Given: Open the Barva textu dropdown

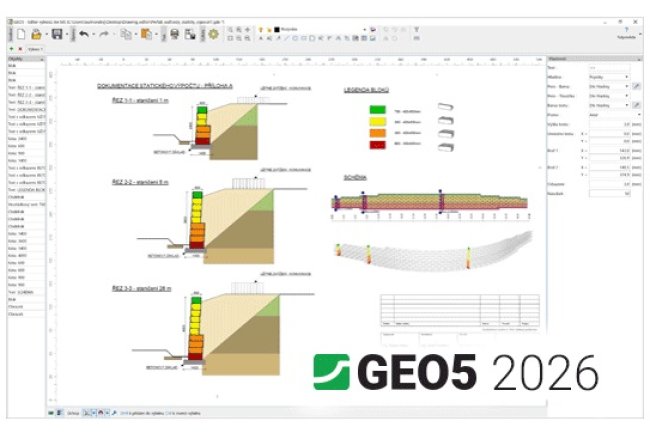Looking at the screenshot, I should pos(609,105).
